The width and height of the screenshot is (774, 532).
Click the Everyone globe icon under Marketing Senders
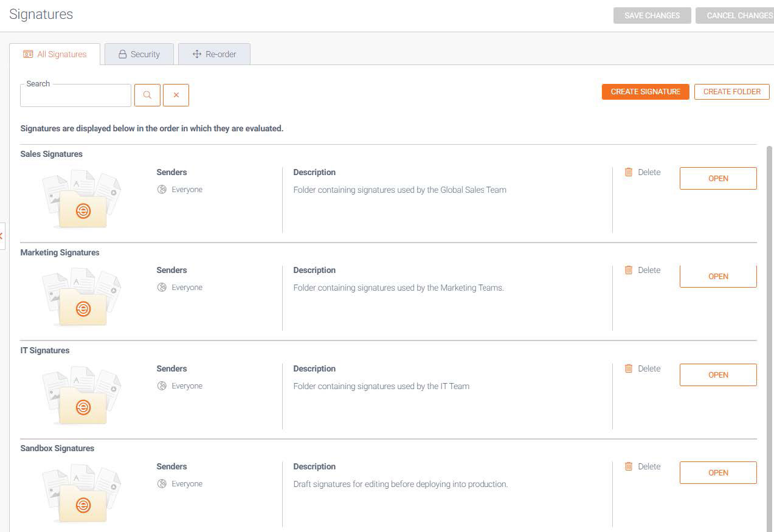[x=162, y=288]
